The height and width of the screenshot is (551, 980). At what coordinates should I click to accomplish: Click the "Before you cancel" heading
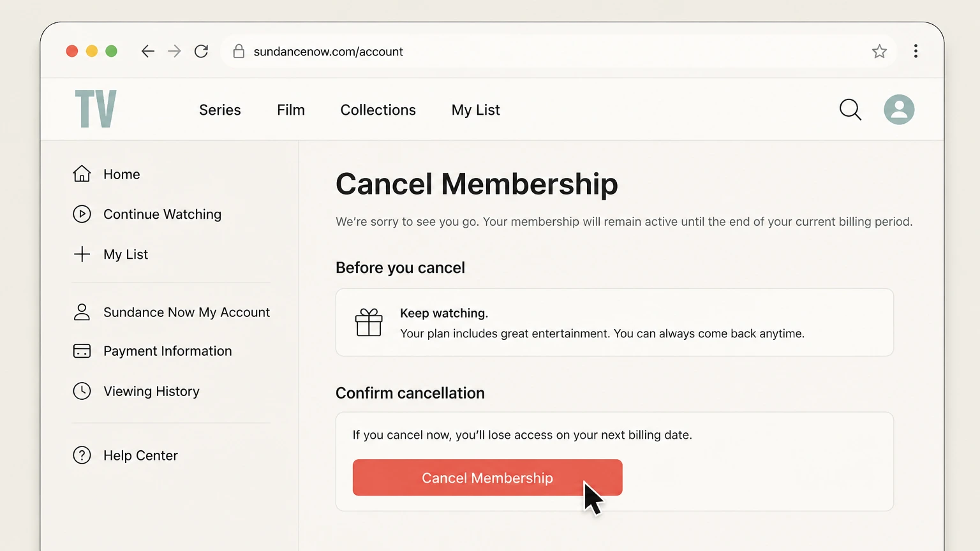[400, 268]
